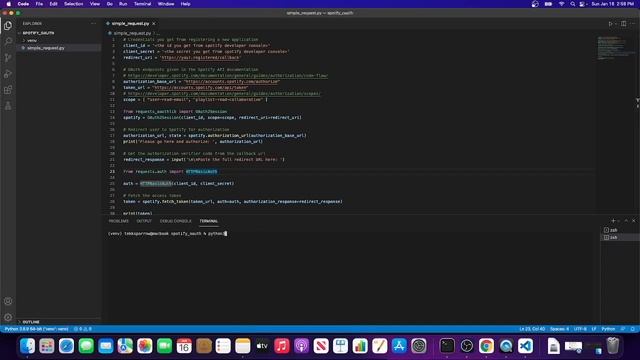This screenshot has height=360, width=640.
Task: Open Google Chrome from the Dock
Action: point(486,346)
